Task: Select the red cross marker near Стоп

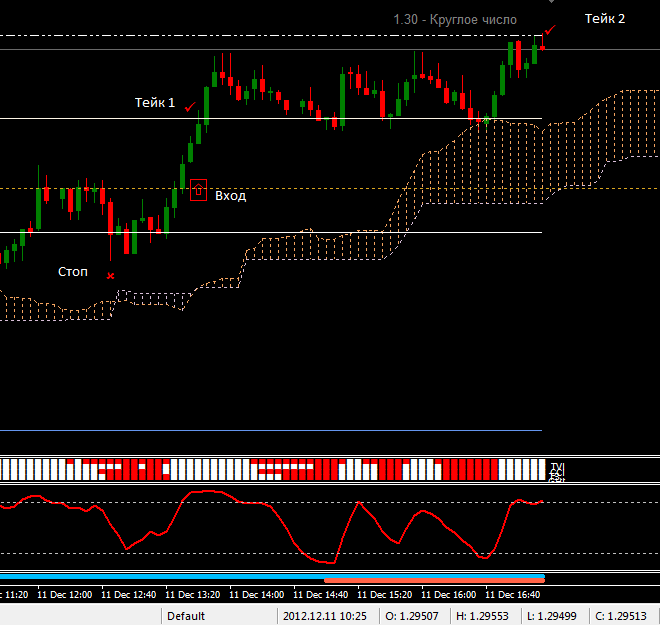Action: pyautogui.click(x=110, y=276)
